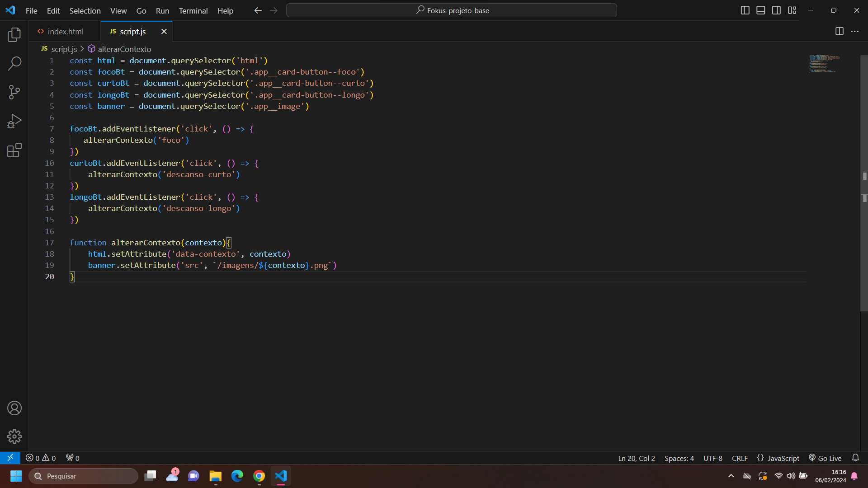Open Google Chrome from taskbar
868x488 pixels.
[x=259, y=476]
